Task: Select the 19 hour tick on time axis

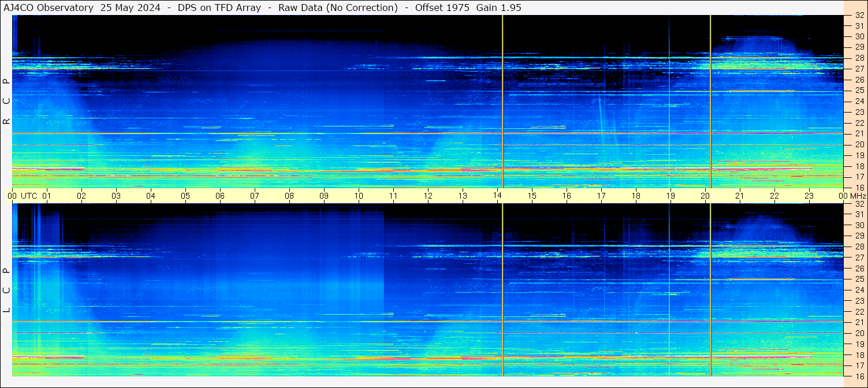Action: pyautogui.click(x=670, y=196)
